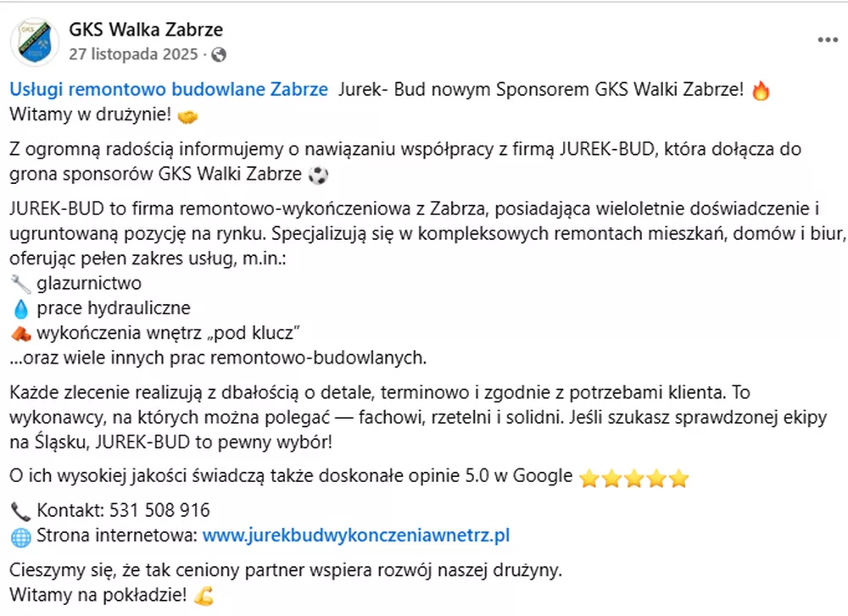Click the public audience globe icon
This screenshot has width=848, height=616.
tap(219, 55)
